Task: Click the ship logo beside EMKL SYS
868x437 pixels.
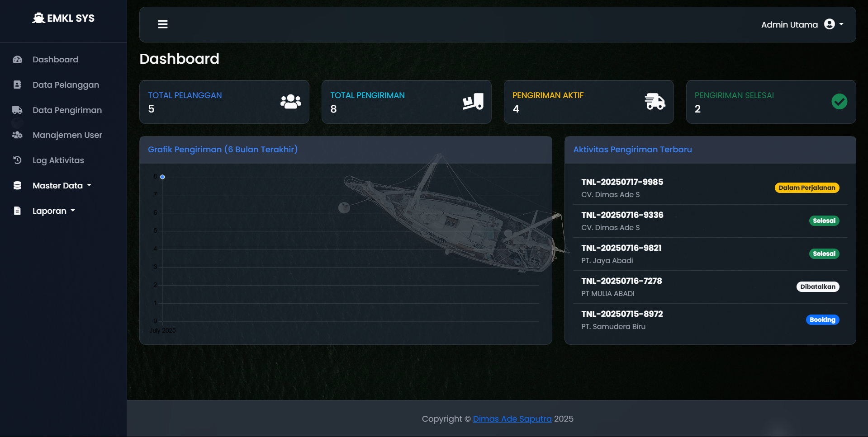Action: click(38, 18)
